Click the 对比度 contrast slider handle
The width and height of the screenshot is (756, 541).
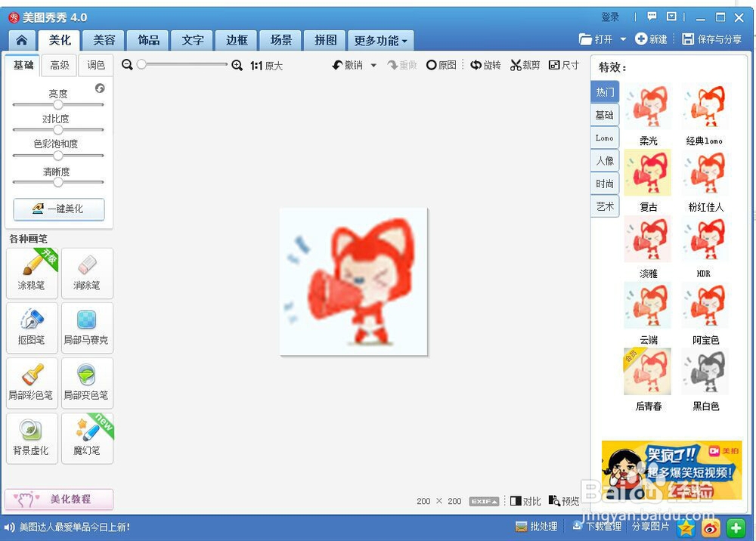(x=58, y=130)
